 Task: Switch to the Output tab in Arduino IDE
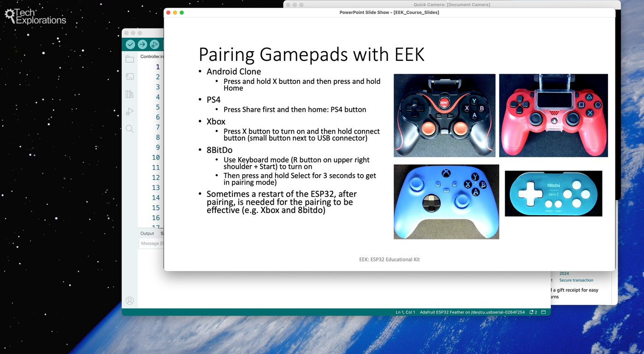(147, 233)
